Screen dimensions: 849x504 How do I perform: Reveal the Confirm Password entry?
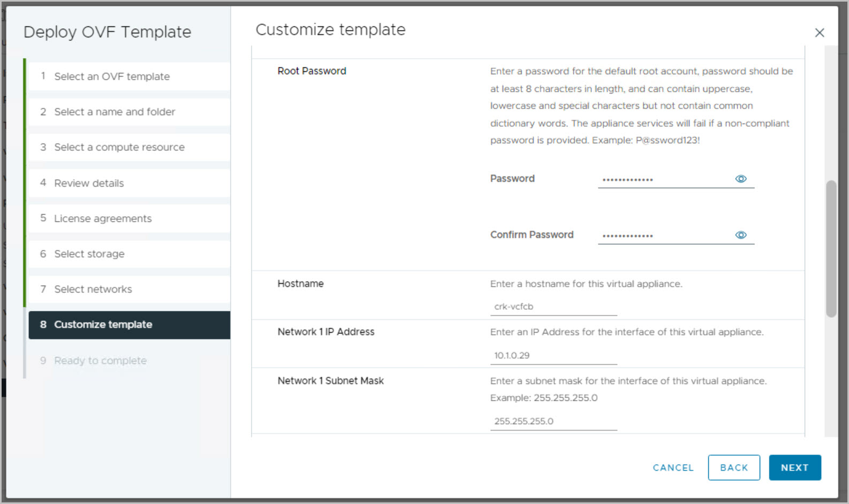pos(741,235)
